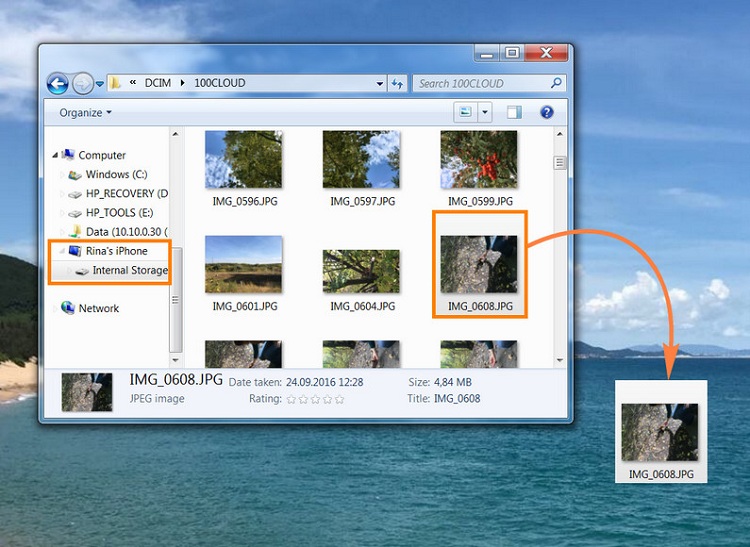Click the Search 100CLOUD input field
The image size is (750, 547).
(482, 83)
